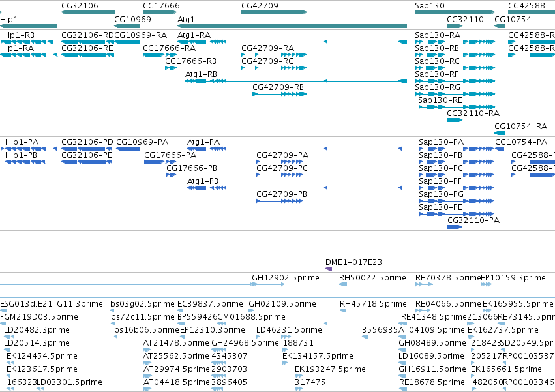Select the Hip1-PA protein label
555x392 pixels.
22,142
